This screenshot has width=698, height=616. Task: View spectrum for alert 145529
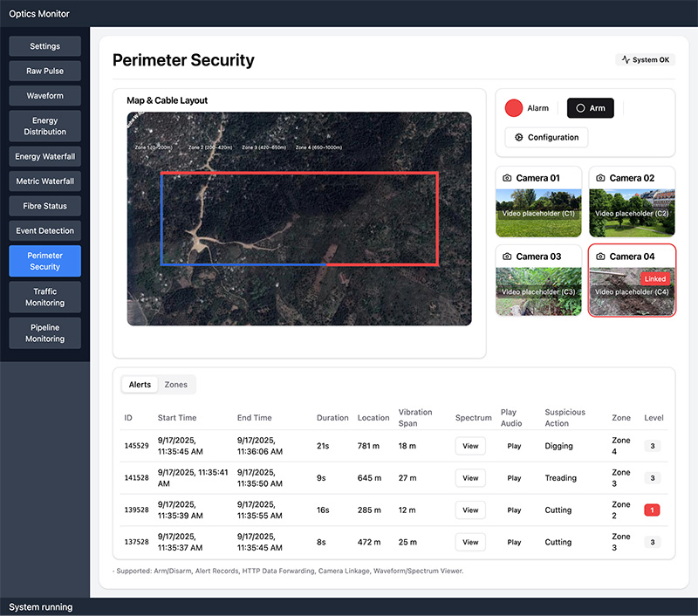(470, 446)
